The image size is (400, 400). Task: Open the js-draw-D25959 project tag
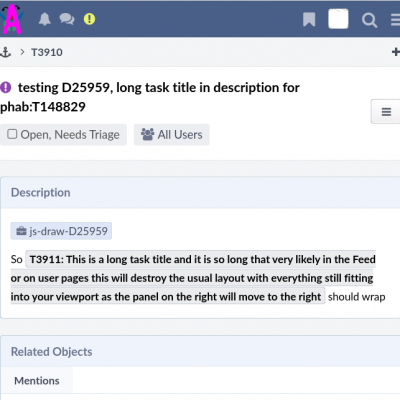[61, 231]
